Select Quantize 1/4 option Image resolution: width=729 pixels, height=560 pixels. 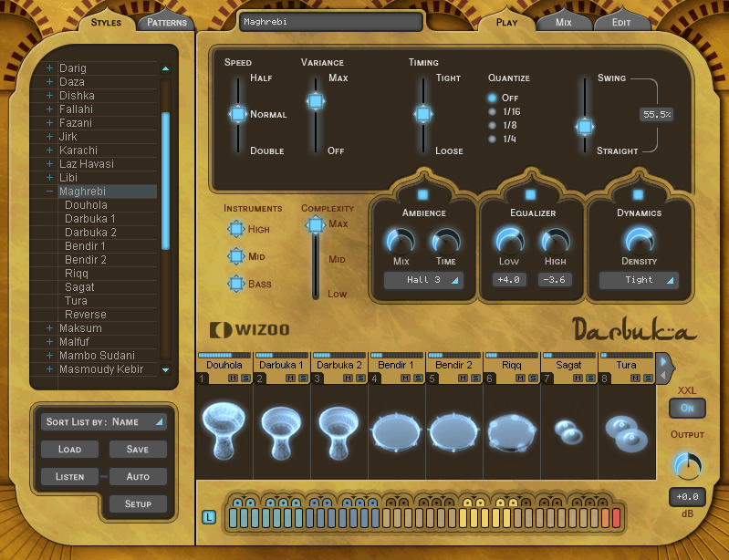pos(492,139)
